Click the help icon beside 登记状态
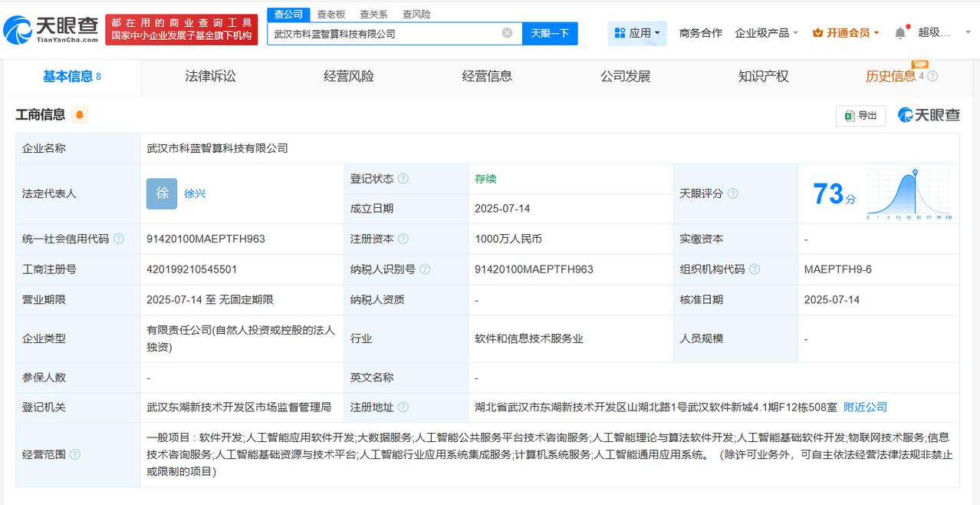Screen dimensions: 980x505 tap(403, 179)
